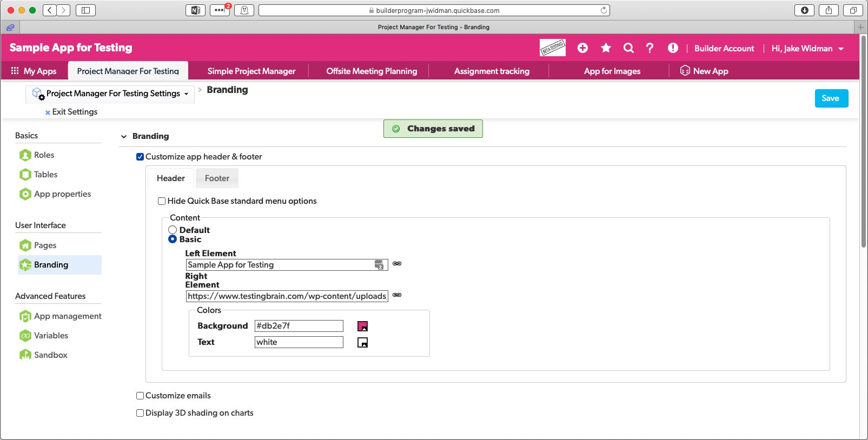Click Safari share icon in toolbar
Image resolution: width=868 pixels, height=440 pixels.
pos(829,10)
